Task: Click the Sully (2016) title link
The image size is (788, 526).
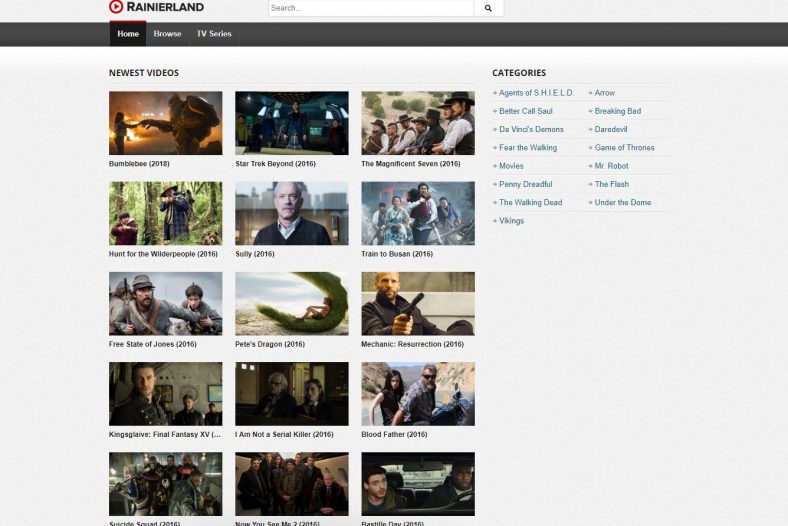Action: tap(255, 254)
